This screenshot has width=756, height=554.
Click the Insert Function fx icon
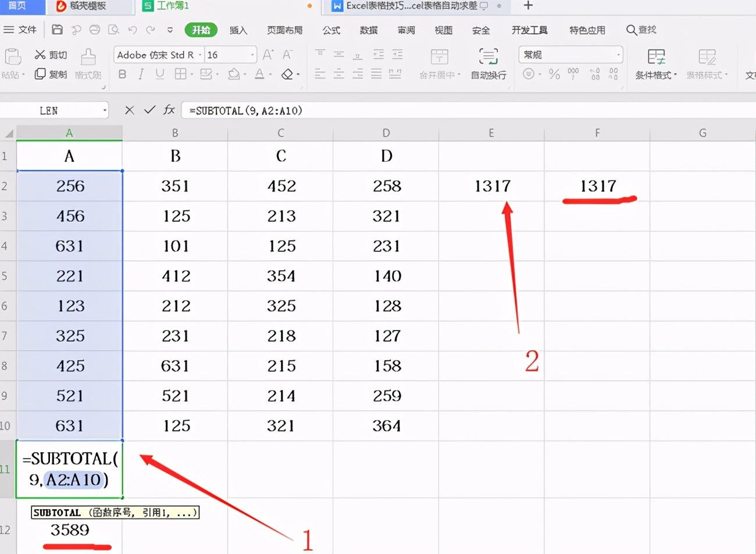(x=169, y=110)
